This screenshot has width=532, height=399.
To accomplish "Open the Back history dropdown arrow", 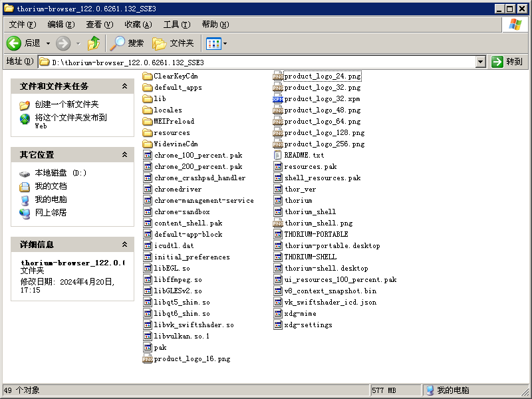I will pyautogui.click(x=48, y=43).
